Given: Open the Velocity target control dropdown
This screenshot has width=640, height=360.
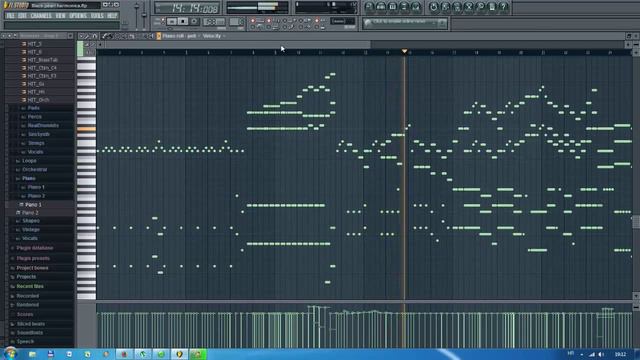Looking at the screenshot, I should point(214,36).
